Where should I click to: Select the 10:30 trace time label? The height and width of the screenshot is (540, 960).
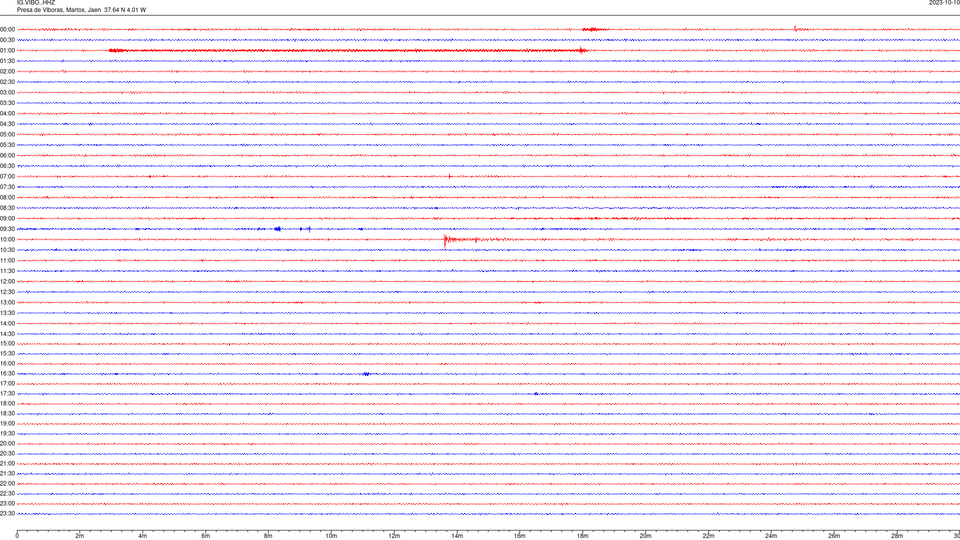click(x=7, y=250)
